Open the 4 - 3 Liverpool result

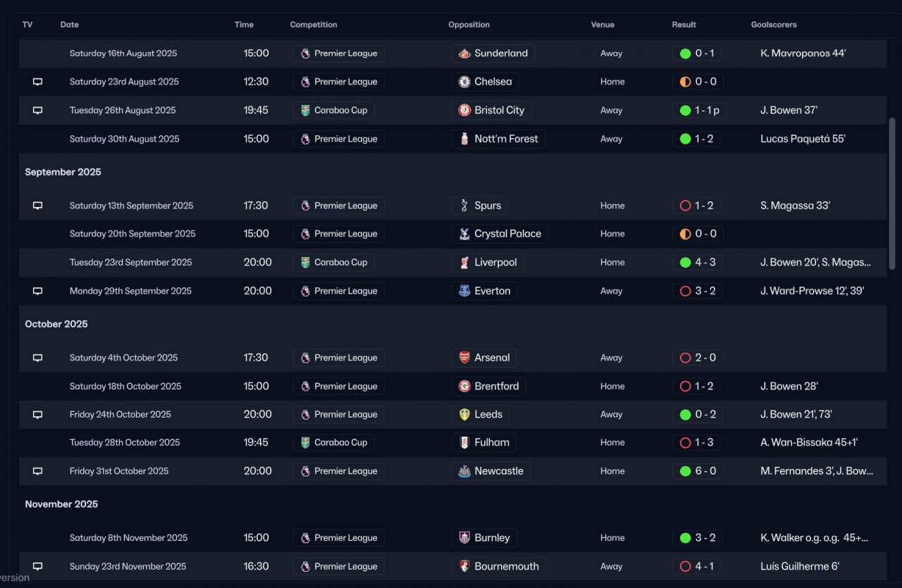click(x=697, y=263)
